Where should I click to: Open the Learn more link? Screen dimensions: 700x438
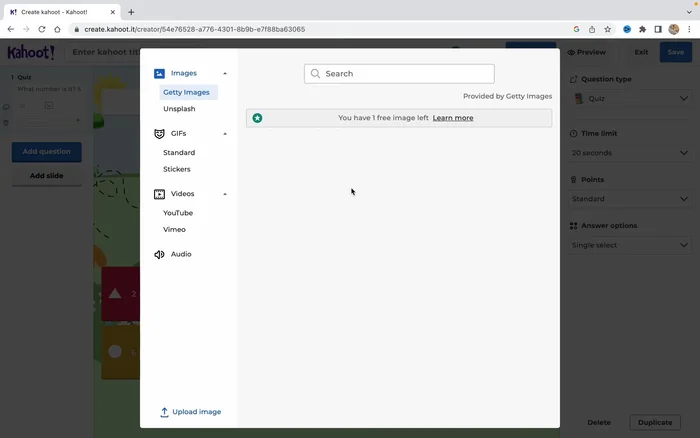click(x=453, y=118)
